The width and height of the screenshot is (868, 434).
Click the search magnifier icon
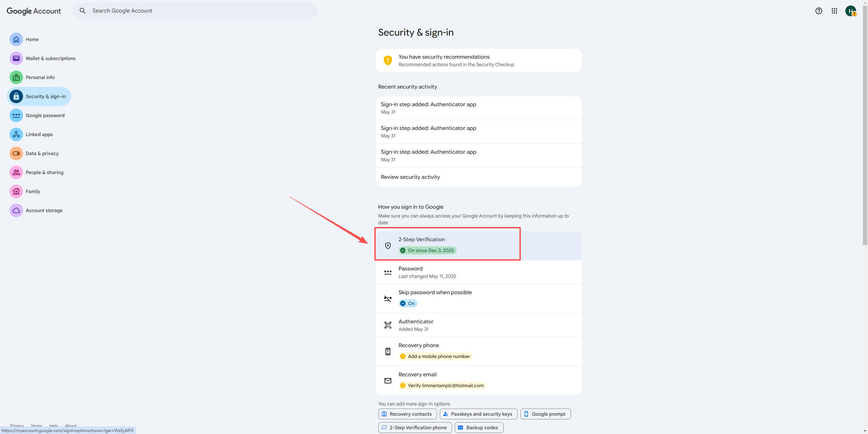point(82,11)
